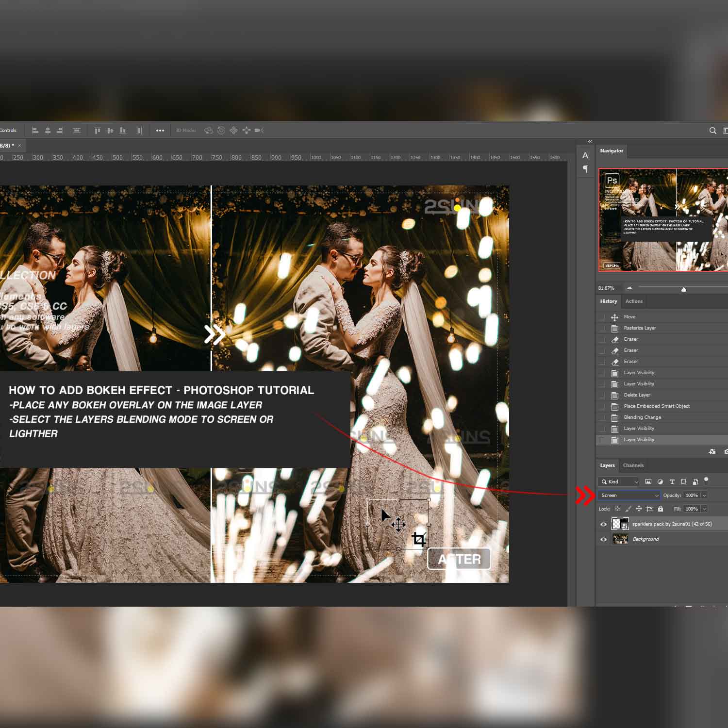Open the Paragraph panel icon
Viewport: 728px width, 728px height.
[x=586, y=169]
